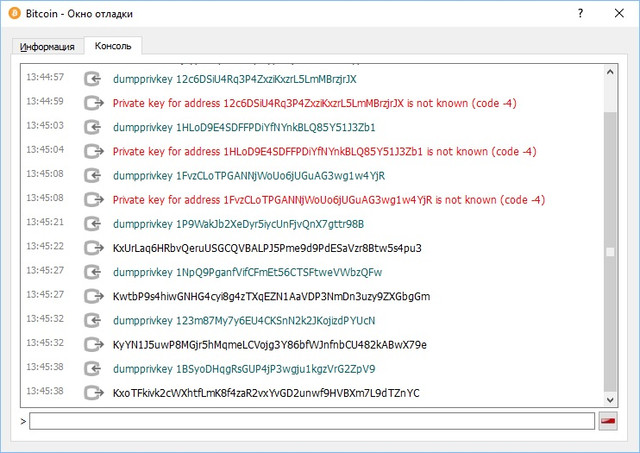Switch to the Информация tab
Viewport: 640px width, 453px height.
click(47, 47)
